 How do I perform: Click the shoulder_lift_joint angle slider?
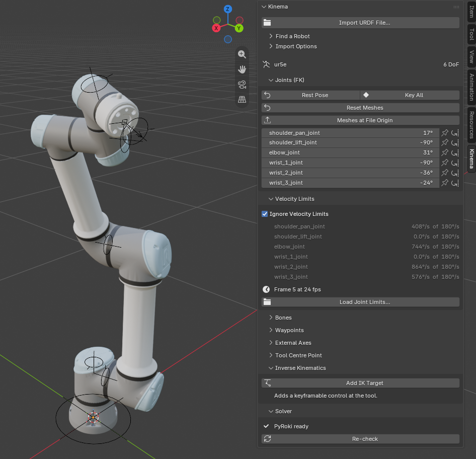pos(350,142)
